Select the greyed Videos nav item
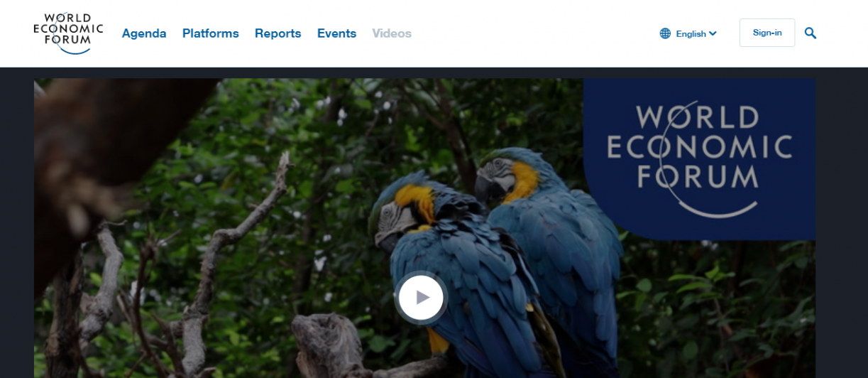Image resolution: width=868 pixels, height=378 pixels. pos(392,33)
